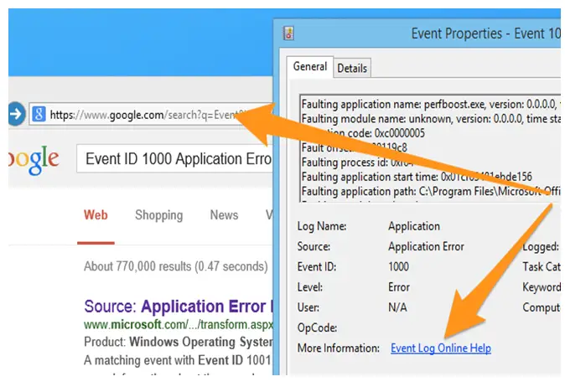
Task: Click the Event Properties window title icon
Action: point(288,34)
